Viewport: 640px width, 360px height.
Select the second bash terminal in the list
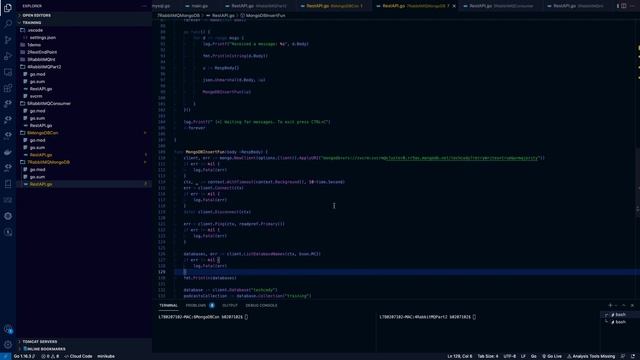(620, 322)
